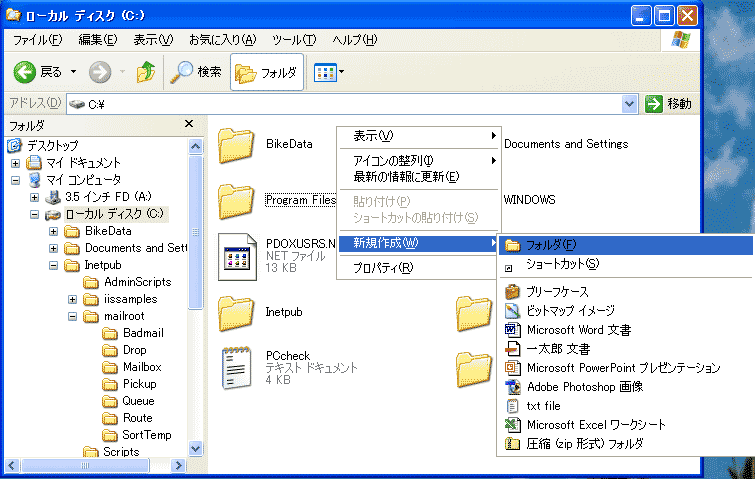Select the Mailbox folder in tree
755x479 pixels.
click(x=142, y=367)
